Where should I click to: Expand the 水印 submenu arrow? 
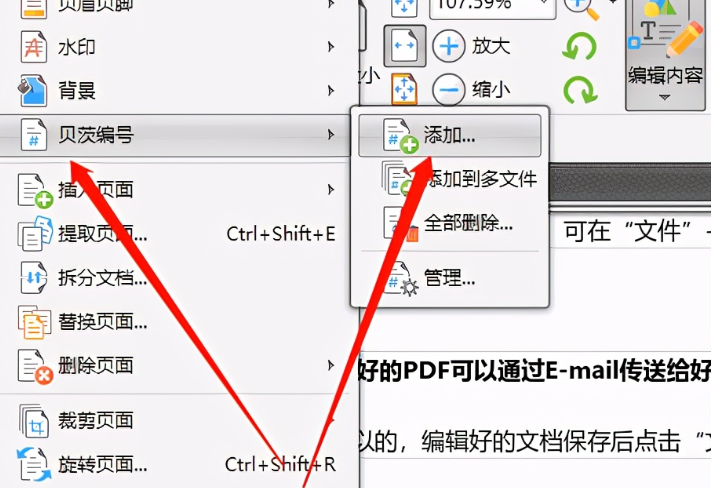(331, 46)
